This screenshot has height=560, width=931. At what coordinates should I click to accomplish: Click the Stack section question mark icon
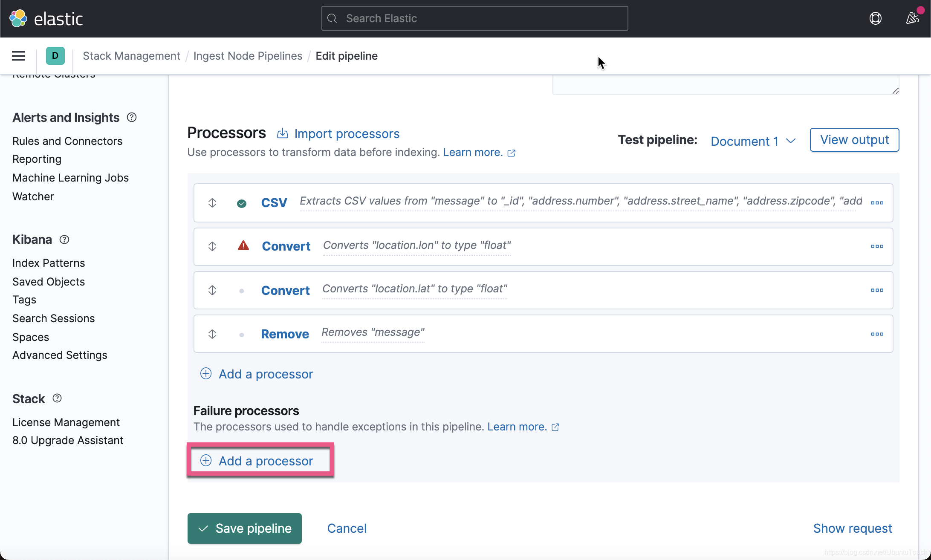pyautogui.click(x=57, y=398)
